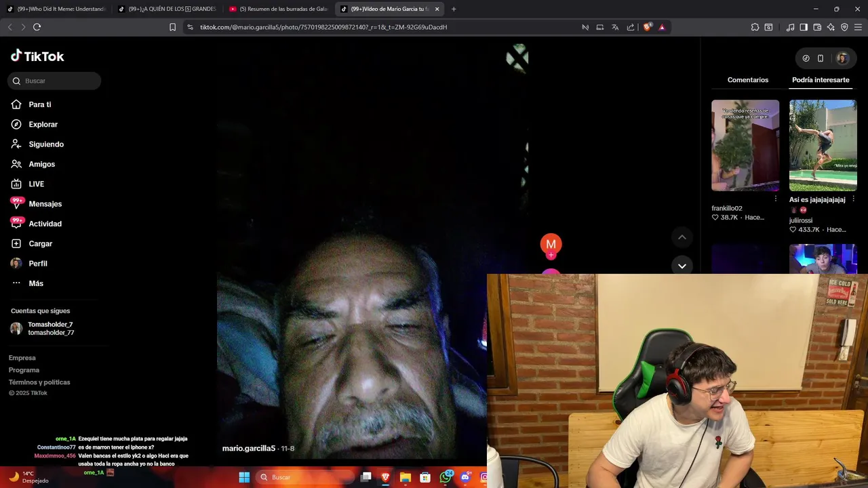Image resolution: width=868 pixels, height=488 pixels.
Task: Go to next video with down arrow
Action: [x=682, y=266]
